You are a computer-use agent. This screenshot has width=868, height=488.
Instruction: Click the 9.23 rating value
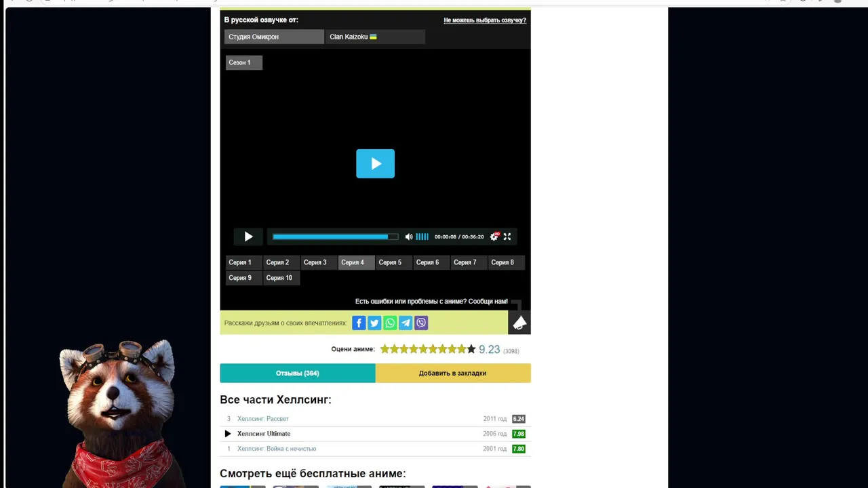tap(489, 350)
